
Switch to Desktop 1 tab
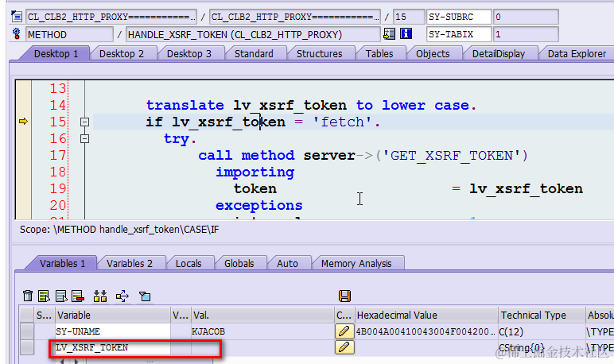click(56, 53)
